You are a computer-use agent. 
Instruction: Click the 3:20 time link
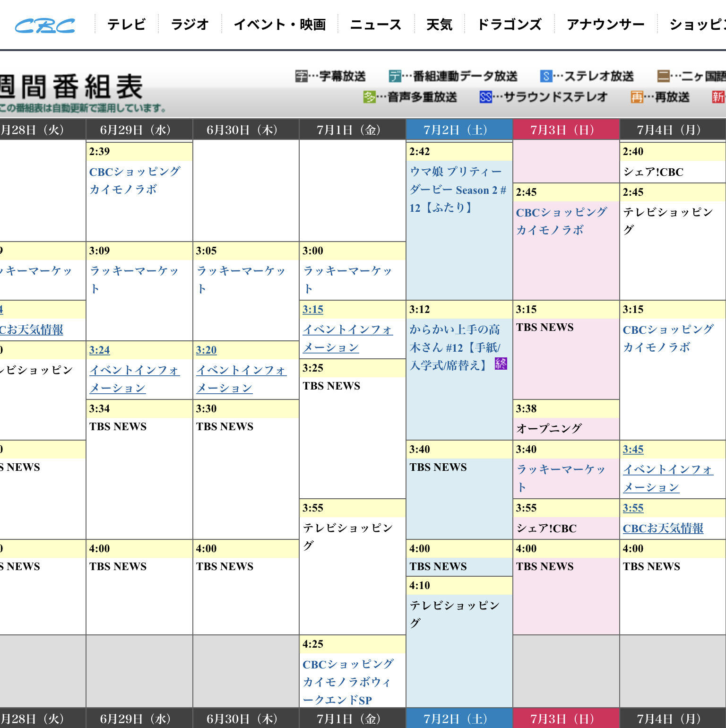click(x=207, y=350)
